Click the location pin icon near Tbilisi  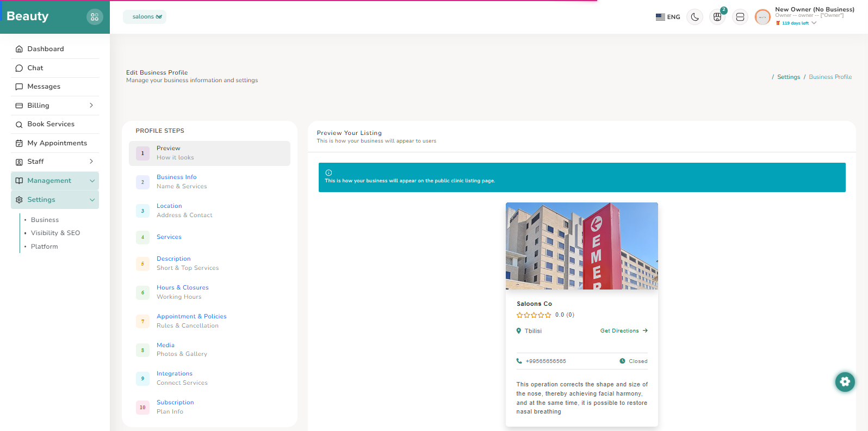[x=519, y=331]
